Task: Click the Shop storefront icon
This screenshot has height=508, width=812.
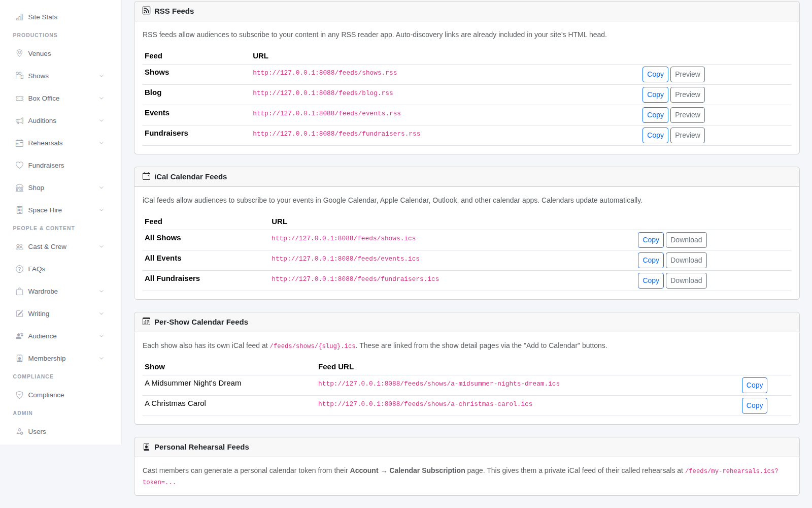Action: tap(19, 187)
